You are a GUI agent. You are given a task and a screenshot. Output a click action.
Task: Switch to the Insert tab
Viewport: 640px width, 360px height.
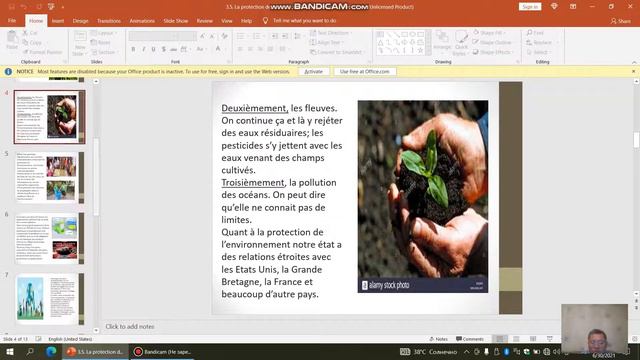tap(58, 21)
